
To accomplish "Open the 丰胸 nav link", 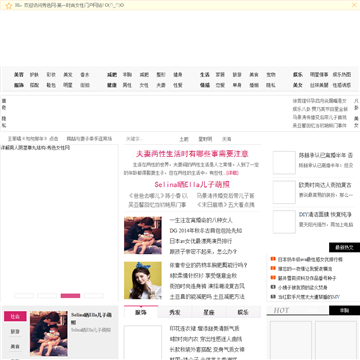I will (x=127, y=75).
